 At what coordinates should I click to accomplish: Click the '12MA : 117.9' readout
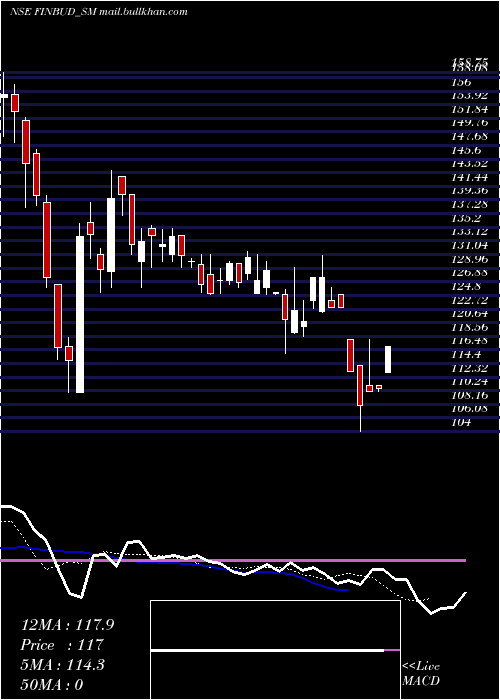point(67,625)
